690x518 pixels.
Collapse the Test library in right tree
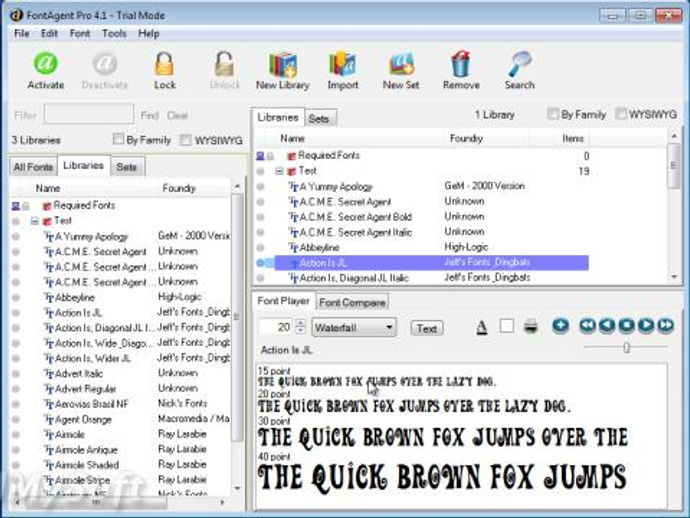[279, 171]
